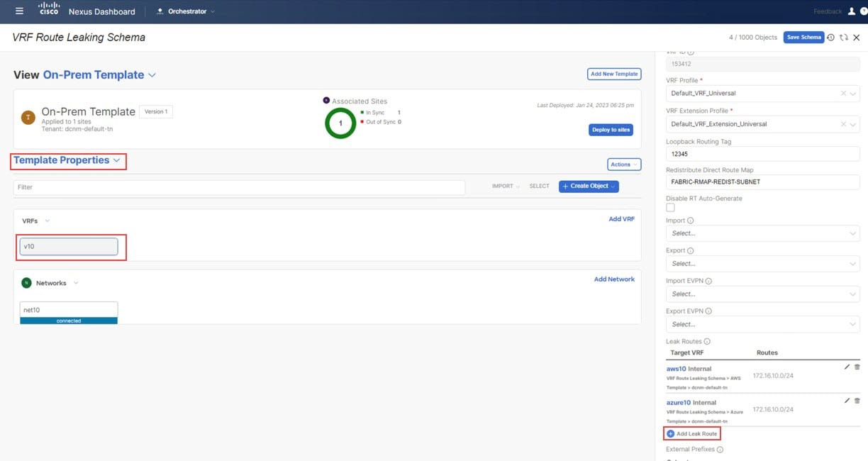Click Add New Template

(614, 74)
